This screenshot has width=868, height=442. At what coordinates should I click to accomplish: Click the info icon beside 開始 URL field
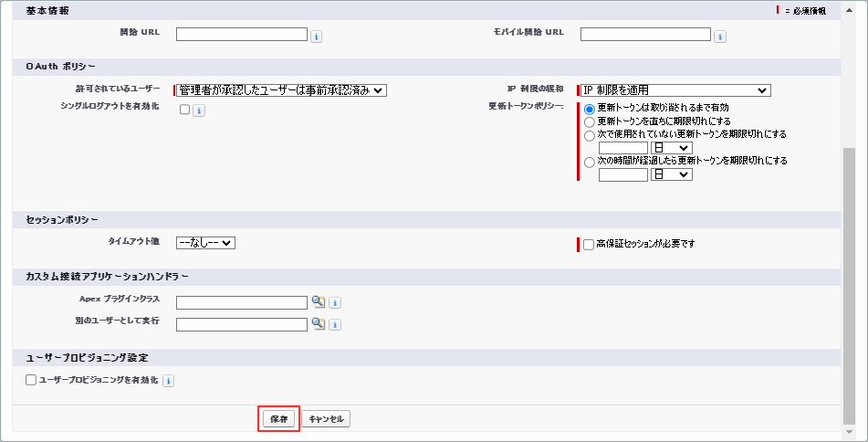click(x=316, y=37)
